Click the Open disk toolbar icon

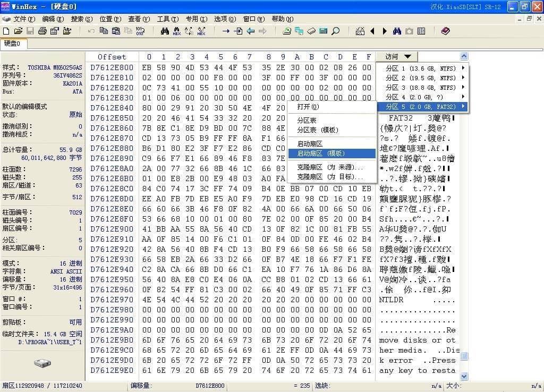pyautogui.click(x=287, y=31)
